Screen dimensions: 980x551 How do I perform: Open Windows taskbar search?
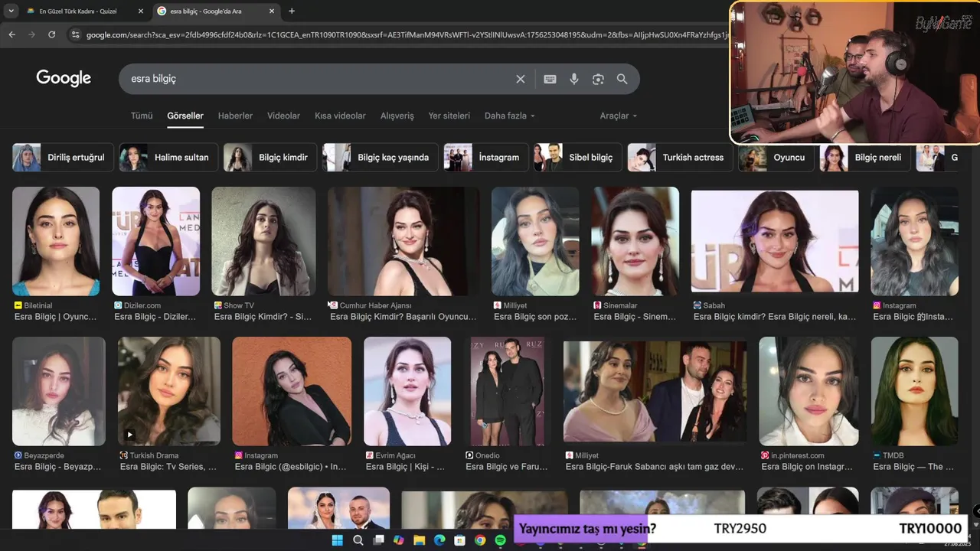click(x=358, y=540)
